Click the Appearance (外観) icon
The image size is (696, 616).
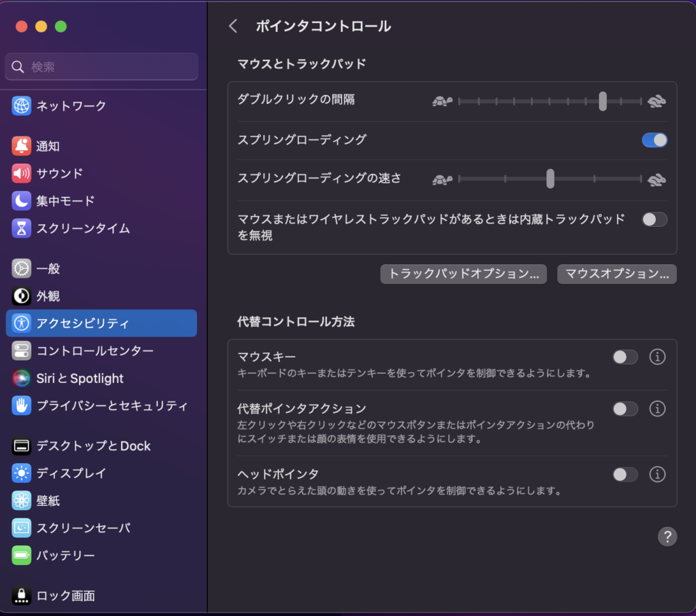pos(21,296)
